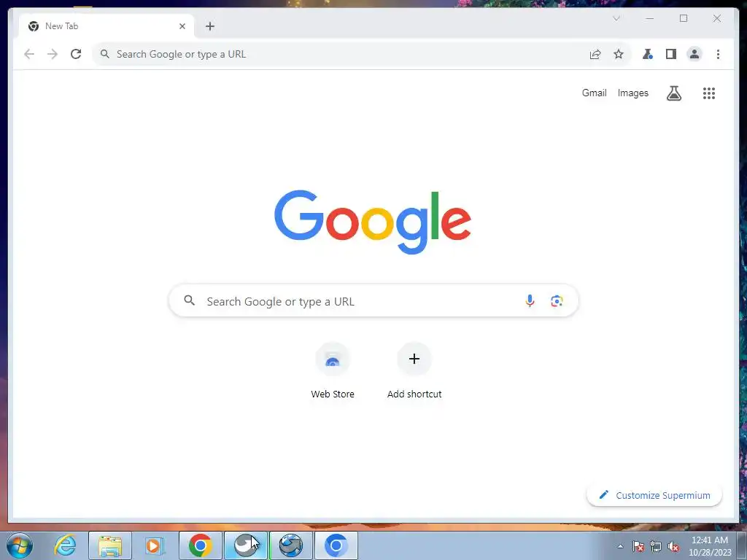The image size is (747, 560).
Task: Open the network status tray icon
Action: click(656, 546)
